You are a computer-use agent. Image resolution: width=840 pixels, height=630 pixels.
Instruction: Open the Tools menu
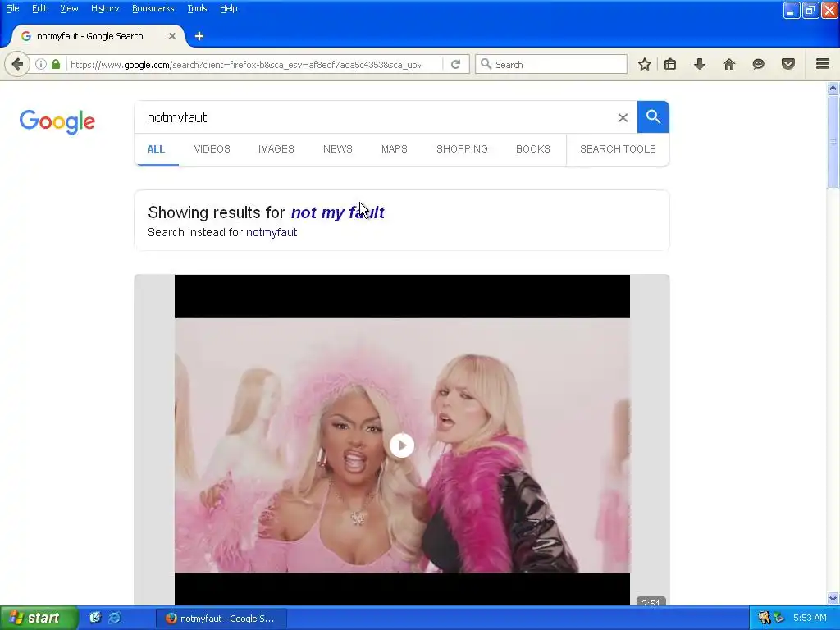click(197, 8)
